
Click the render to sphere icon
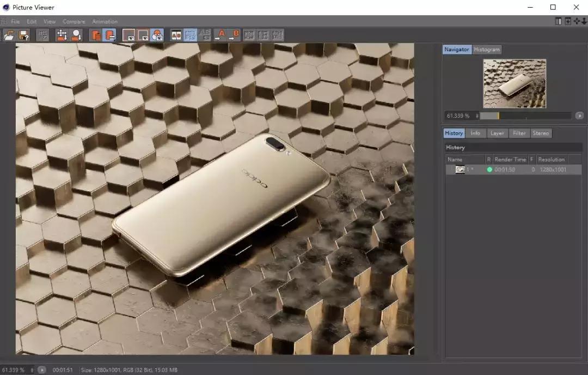pos(76,35)
